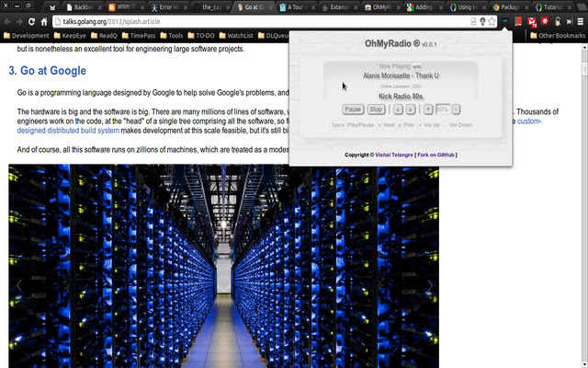Open the Development bookmarks folder
588x368 pixels.
tap(26, 36)
